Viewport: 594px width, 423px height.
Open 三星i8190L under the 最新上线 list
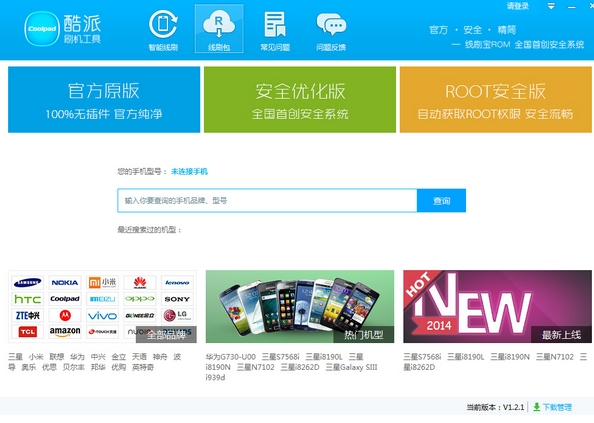tap(466, 357)
